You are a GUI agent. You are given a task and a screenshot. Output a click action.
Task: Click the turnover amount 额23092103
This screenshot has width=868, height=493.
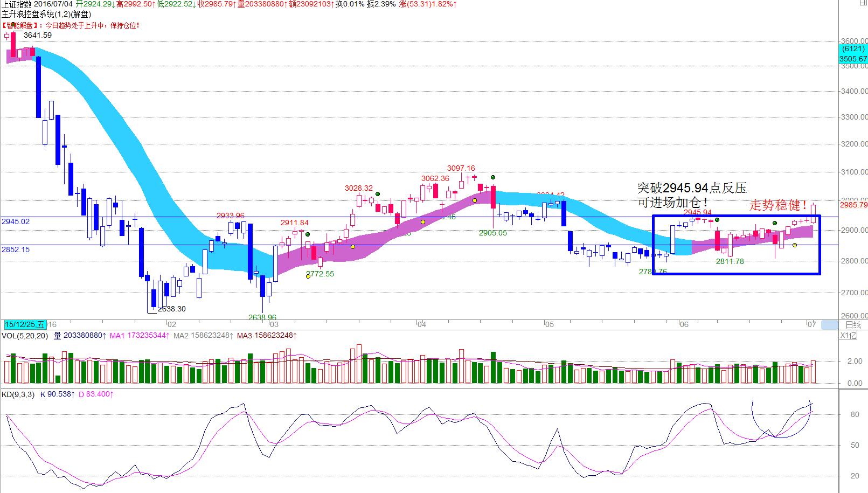pyautogui.click(x=311, y=4)
